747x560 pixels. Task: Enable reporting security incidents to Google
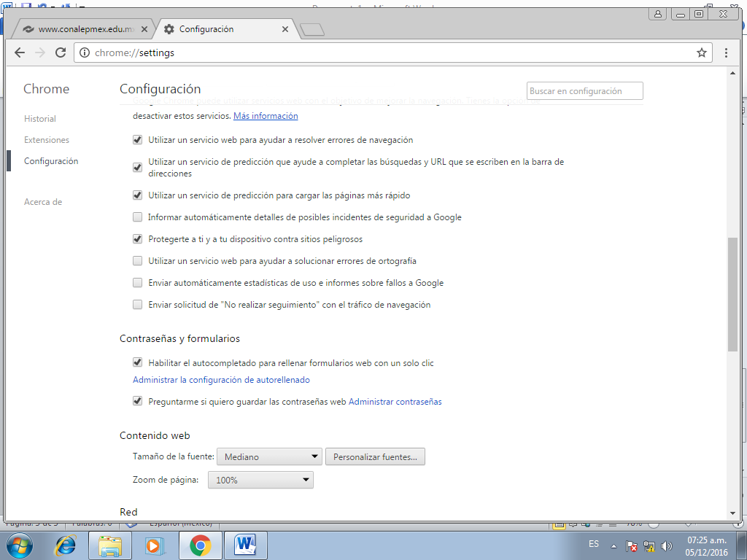137,217
